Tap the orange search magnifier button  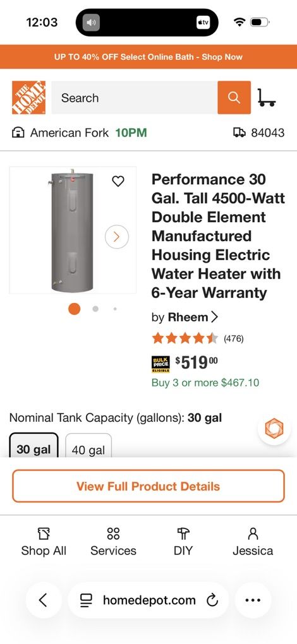234,97
